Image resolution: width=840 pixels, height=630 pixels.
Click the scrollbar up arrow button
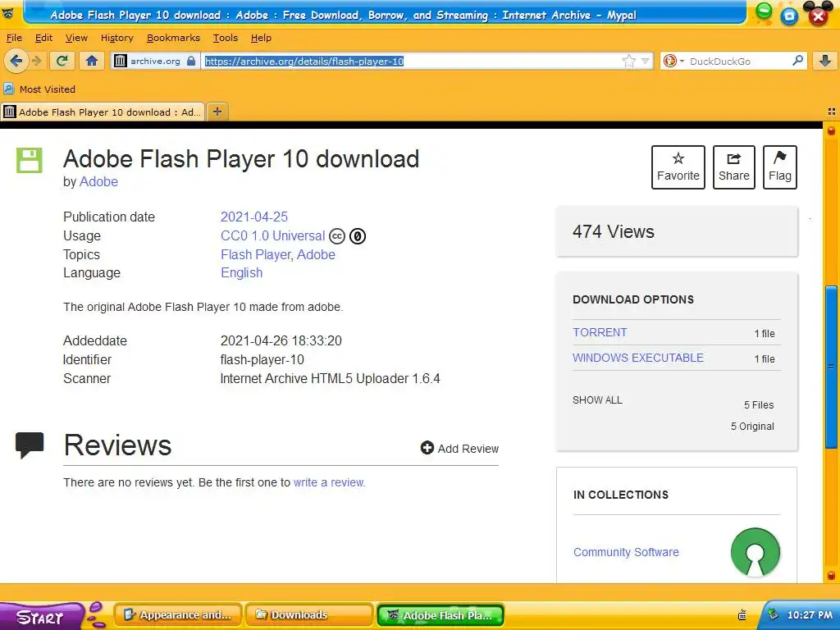831,130
